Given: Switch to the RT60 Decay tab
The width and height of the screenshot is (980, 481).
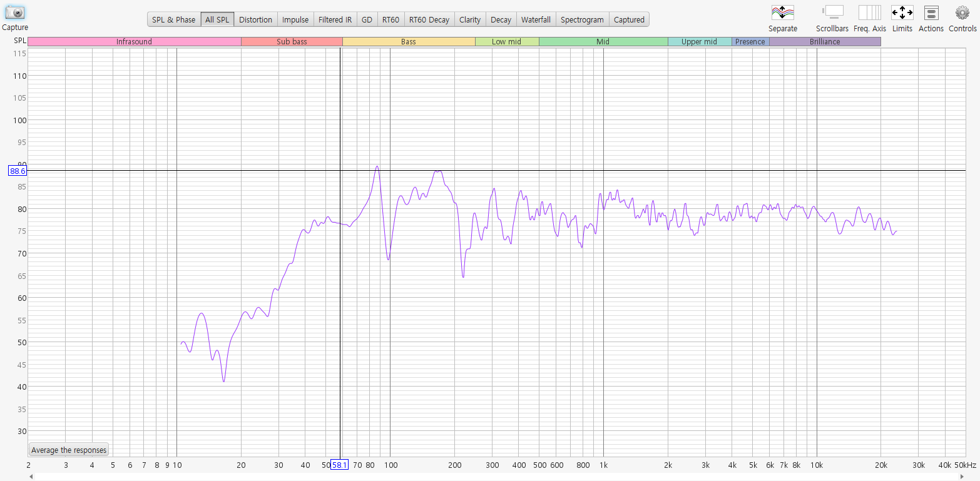Looking at the screenshot, I should click(429, 19).
